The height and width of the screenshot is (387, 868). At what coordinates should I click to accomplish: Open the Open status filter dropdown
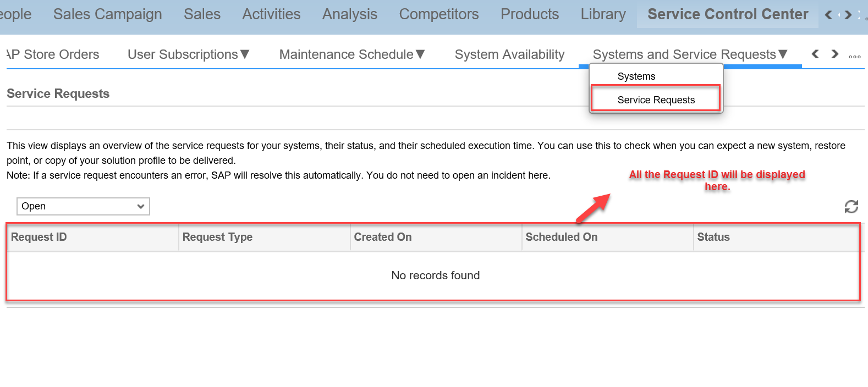[x=83, y=206]
